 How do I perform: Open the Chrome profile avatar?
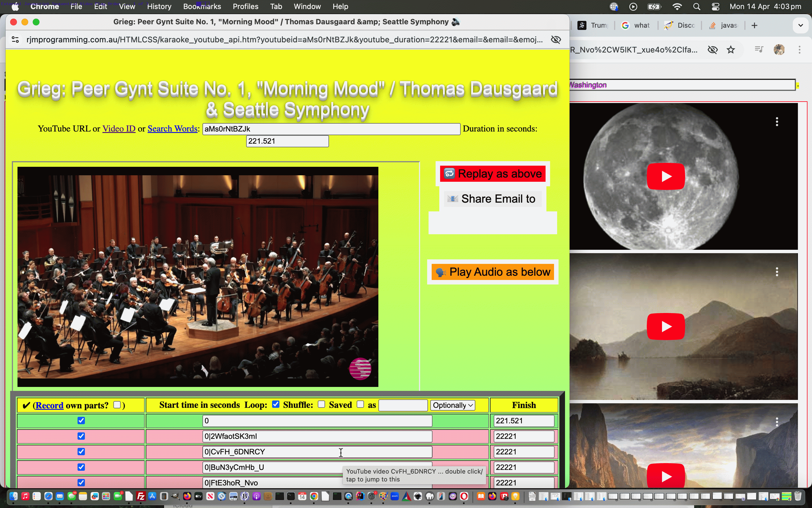[x=779, y=50]
